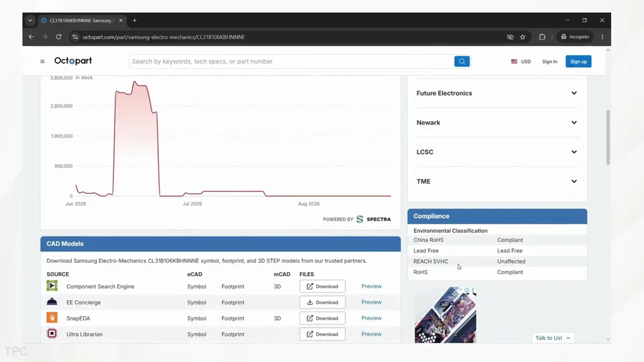644x362 pixels.
Task: Click the REACH SVHC row label
Action: click(431, 261)
